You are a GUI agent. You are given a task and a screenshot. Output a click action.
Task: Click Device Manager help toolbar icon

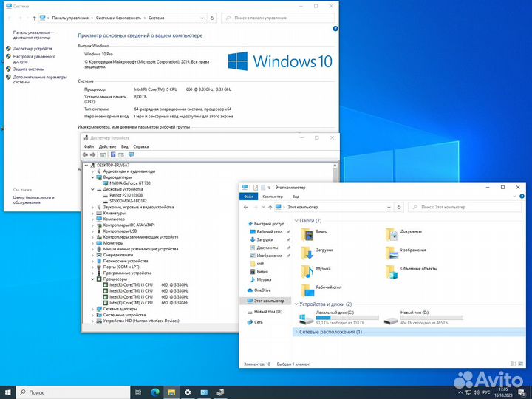113,154
